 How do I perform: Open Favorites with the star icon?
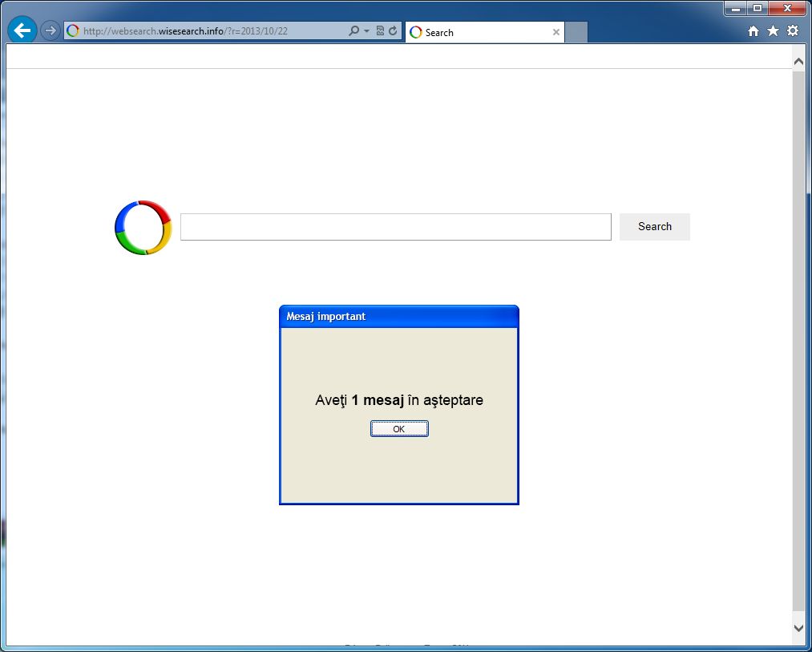pos(774,31)
